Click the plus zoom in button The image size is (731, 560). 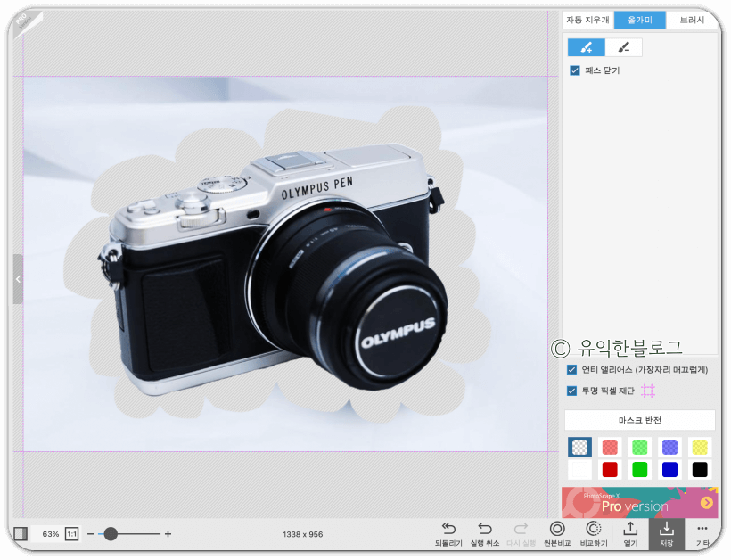click(168, 534)
